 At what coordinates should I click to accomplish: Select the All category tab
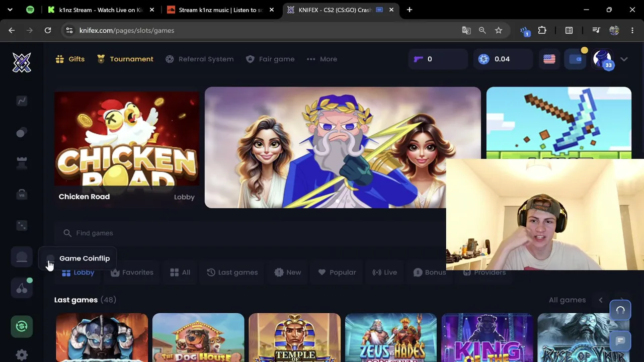click(180, 273)
